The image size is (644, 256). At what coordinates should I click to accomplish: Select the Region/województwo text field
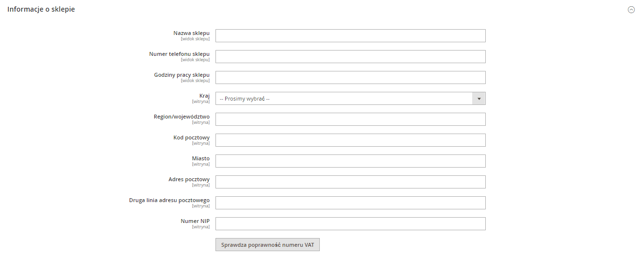coord(350,119)
